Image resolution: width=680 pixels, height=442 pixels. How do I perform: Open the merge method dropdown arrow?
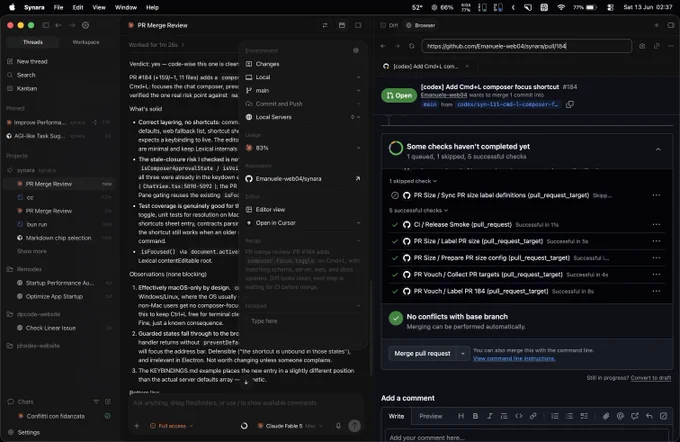tap(463, 354)
